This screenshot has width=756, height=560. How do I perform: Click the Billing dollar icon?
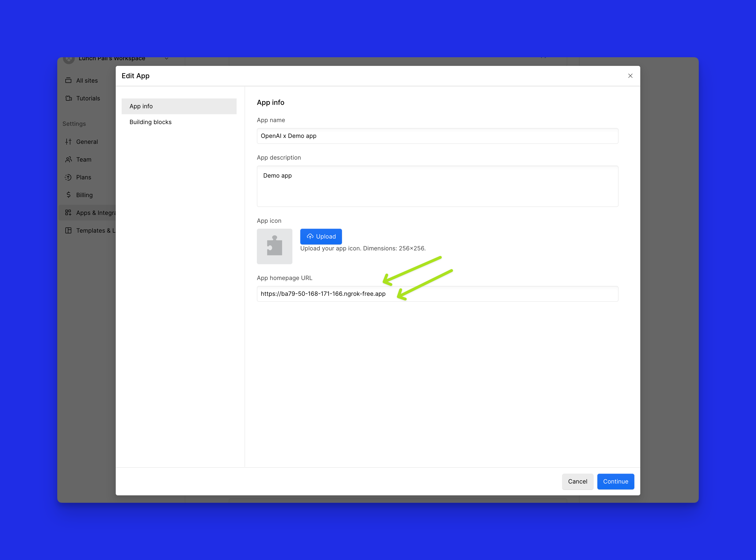pyautogui.click(x=69, y=195)
